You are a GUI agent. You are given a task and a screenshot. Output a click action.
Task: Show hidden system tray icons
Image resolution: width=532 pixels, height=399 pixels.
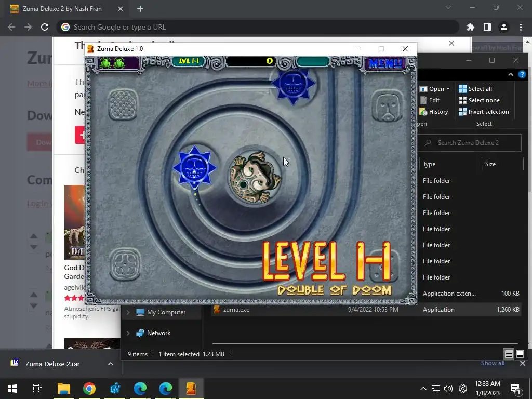423,389
